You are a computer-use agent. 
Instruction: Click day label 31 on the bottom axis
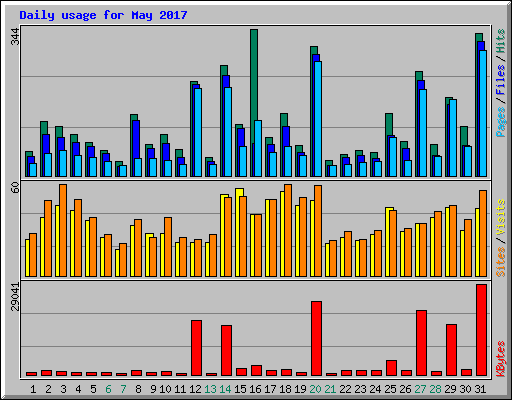click(x=480, y=389)
